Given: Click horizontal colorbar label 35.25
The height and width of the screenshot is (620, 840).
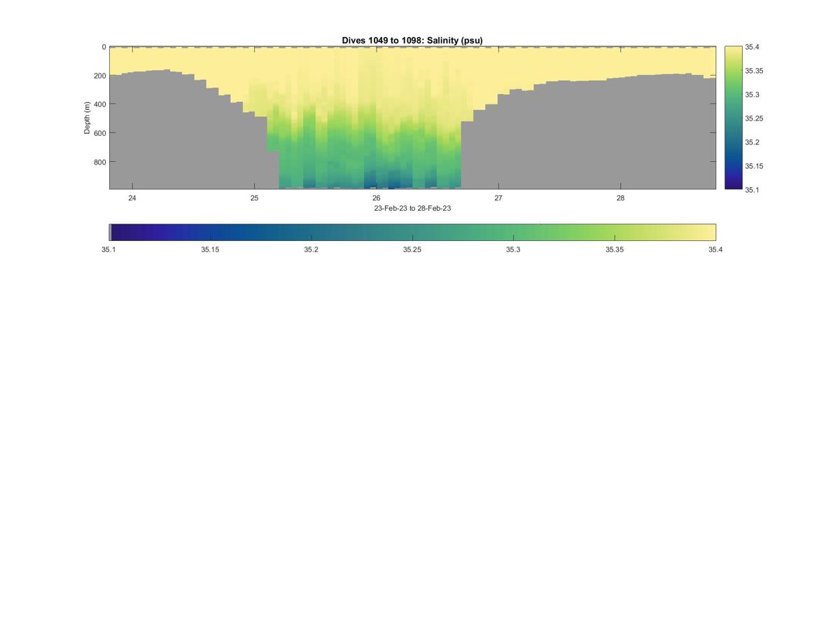Looking at the screenshot, I should (x=412, y=249).
